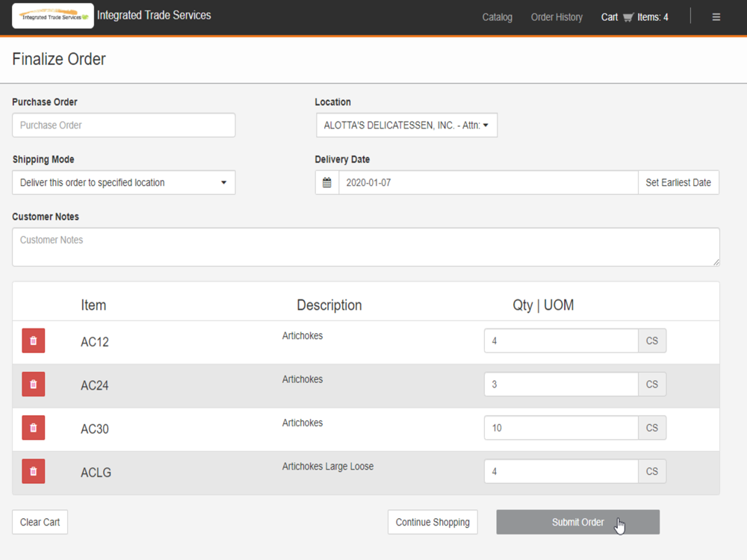
Task: Click the CS unit label for AC12
Action: click(652, 340)
